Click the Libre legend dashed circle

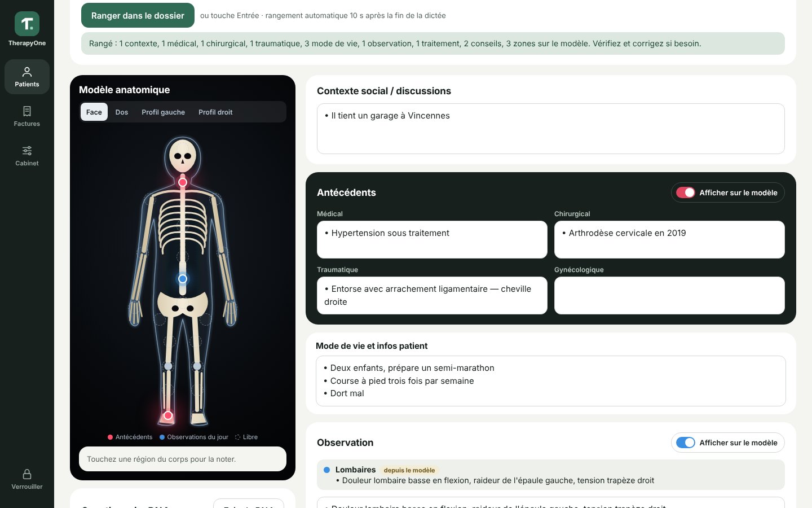[x=238, y=437]
